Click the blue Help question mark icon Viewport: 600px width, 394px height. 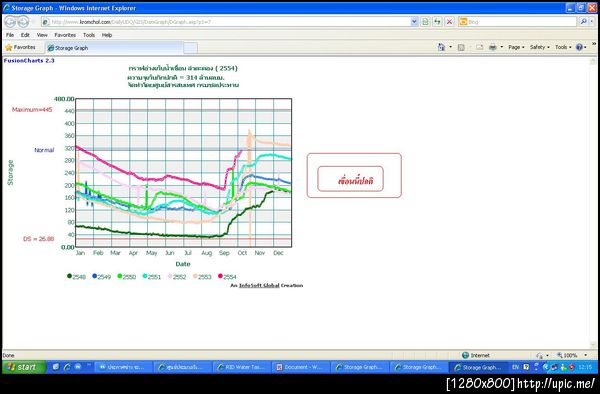pyautogui.click(x=579, y=47)
